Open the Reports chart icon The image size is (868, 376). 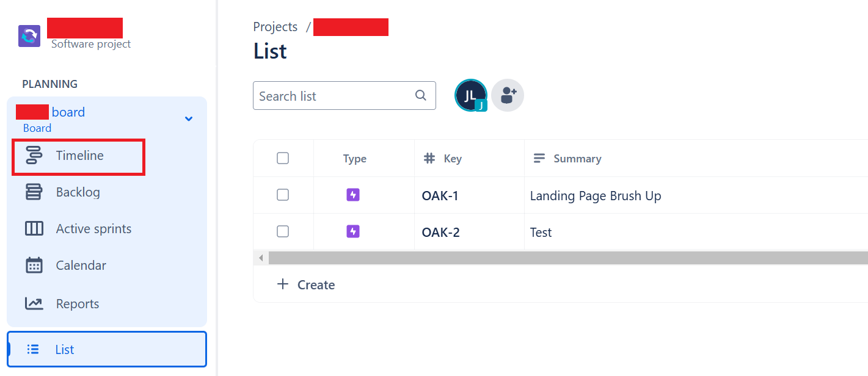[x=34, y=303]
